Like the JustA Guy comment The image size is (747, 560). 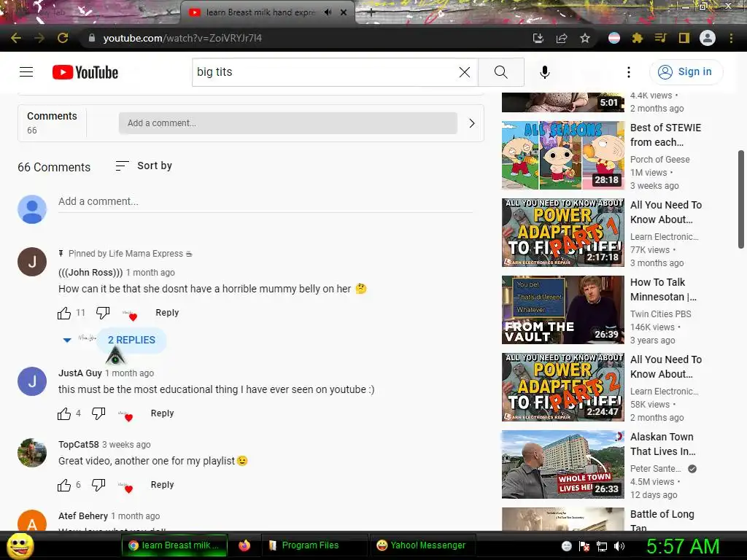(64, 413)
